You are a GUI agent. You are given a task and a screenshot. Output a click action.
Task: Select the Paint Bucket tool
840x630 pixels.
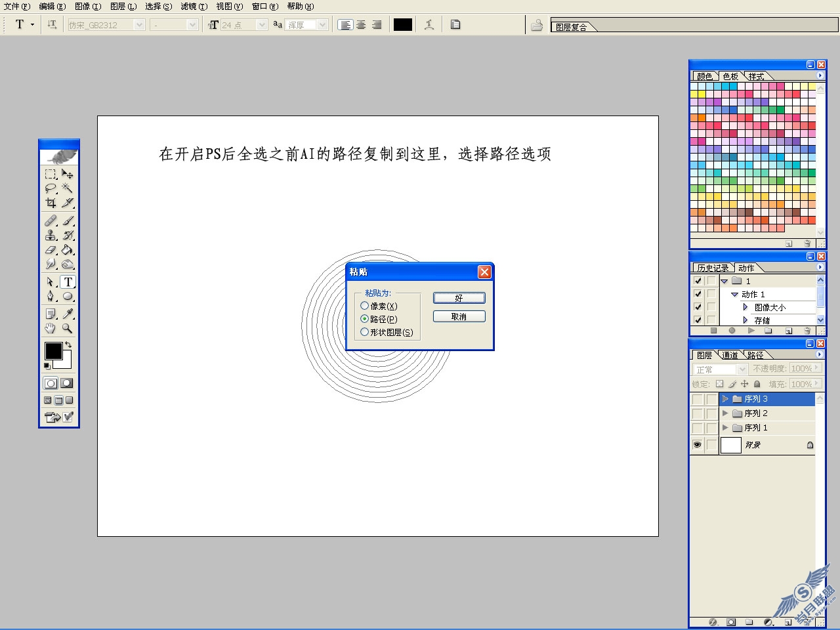point(67,250)
